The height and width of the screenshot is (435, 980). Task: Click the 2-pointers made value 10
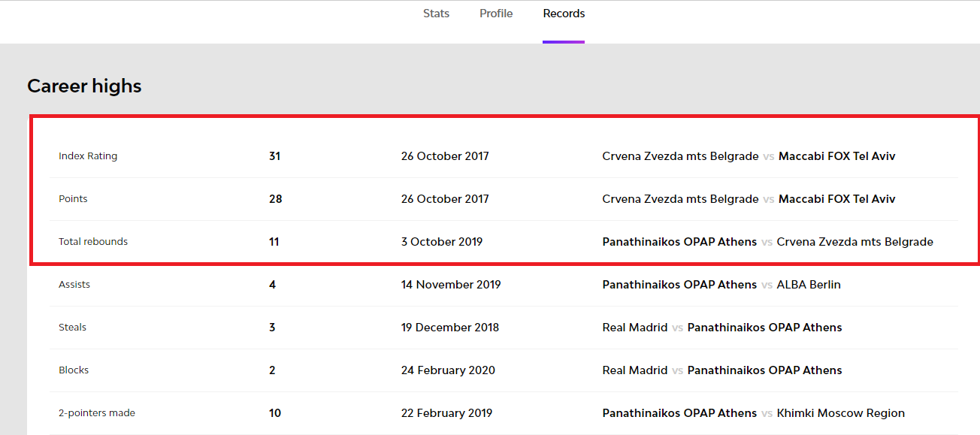(274, 413)
